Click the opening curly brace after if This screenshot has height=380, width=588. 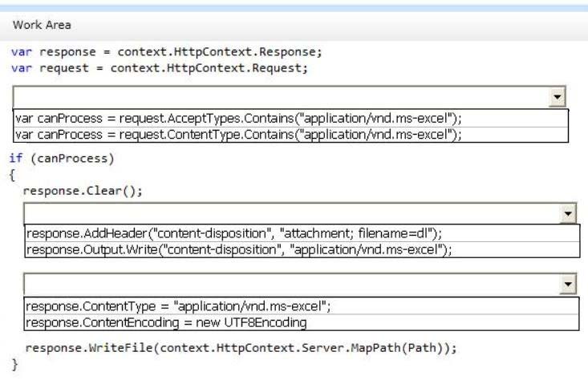[x=12, y=175]
